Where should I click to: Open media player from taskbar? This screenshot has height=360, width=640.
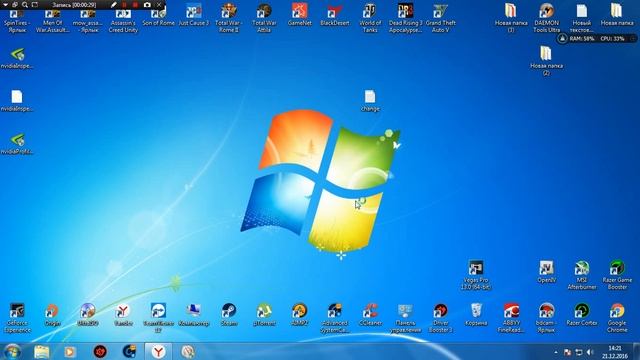coord(70,351)
